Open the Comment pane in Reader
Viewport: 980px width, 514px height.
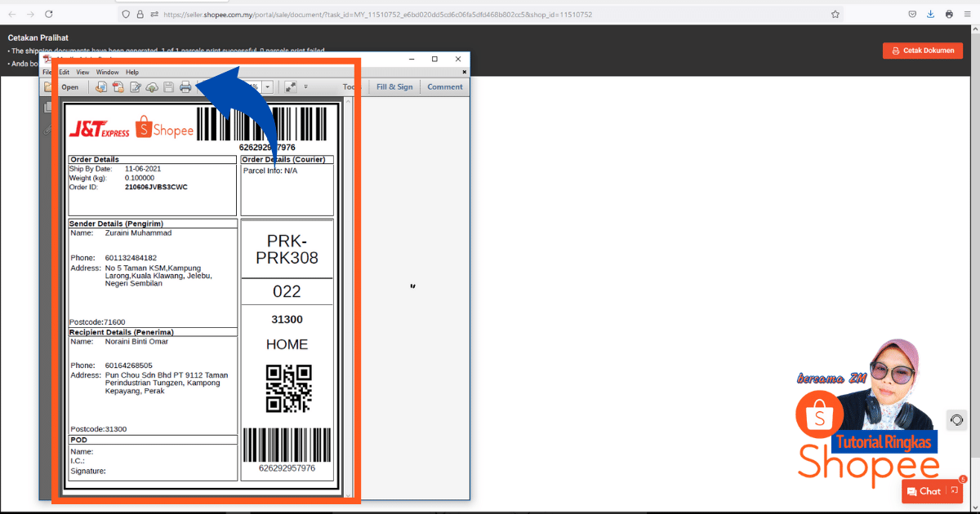click(445, 86)
